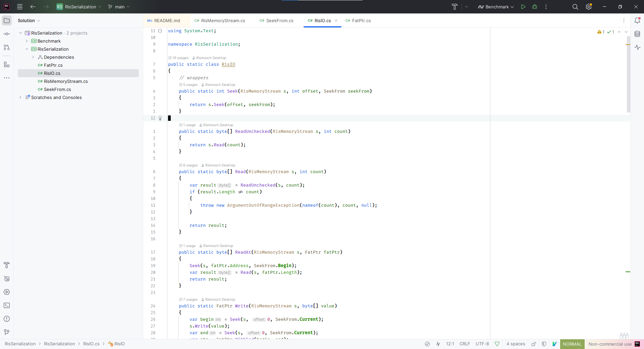Click the NORMAL Vim mode indicator
The image size is (644, 349).
coord(572,344)
